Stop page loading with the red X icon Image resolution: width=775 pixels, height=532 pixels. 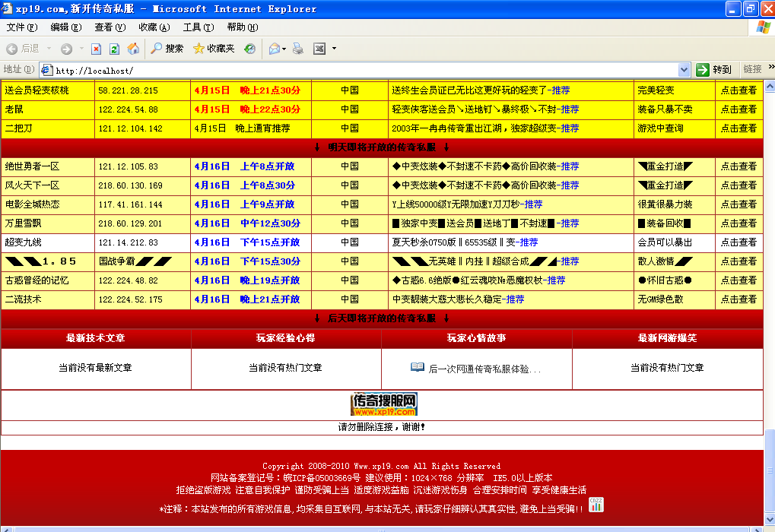point(97,50)
